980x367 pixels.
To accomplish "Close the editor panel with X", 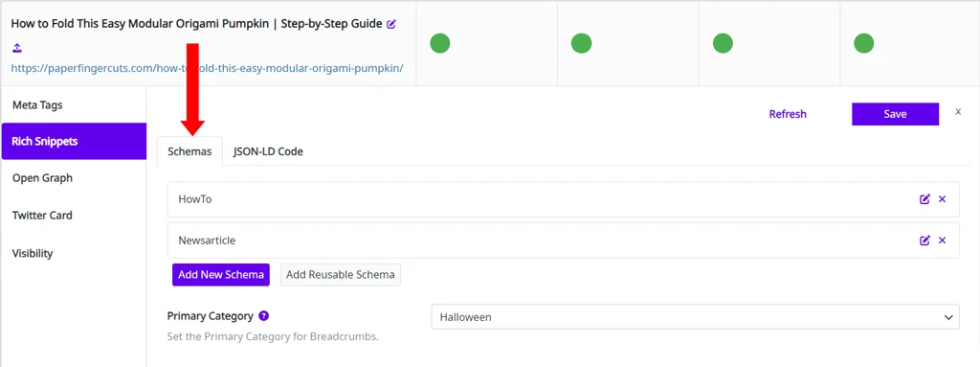I will pos(958,111).
